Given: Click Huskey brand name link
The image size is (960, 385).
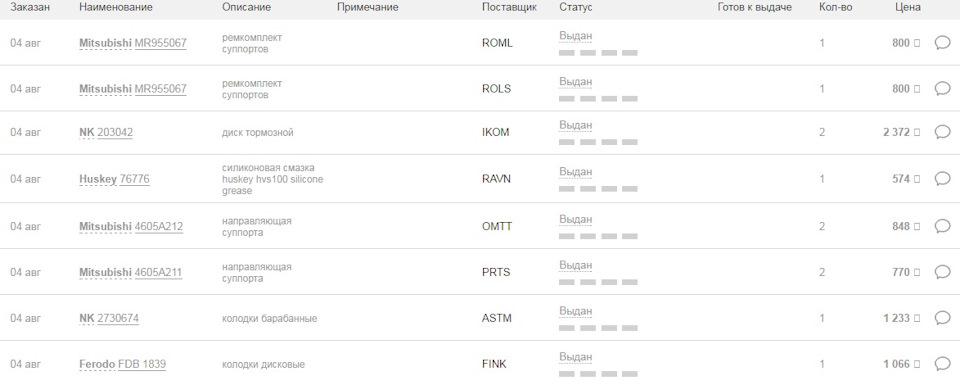Looking at the screenshot, I should (x=98, y=179).
